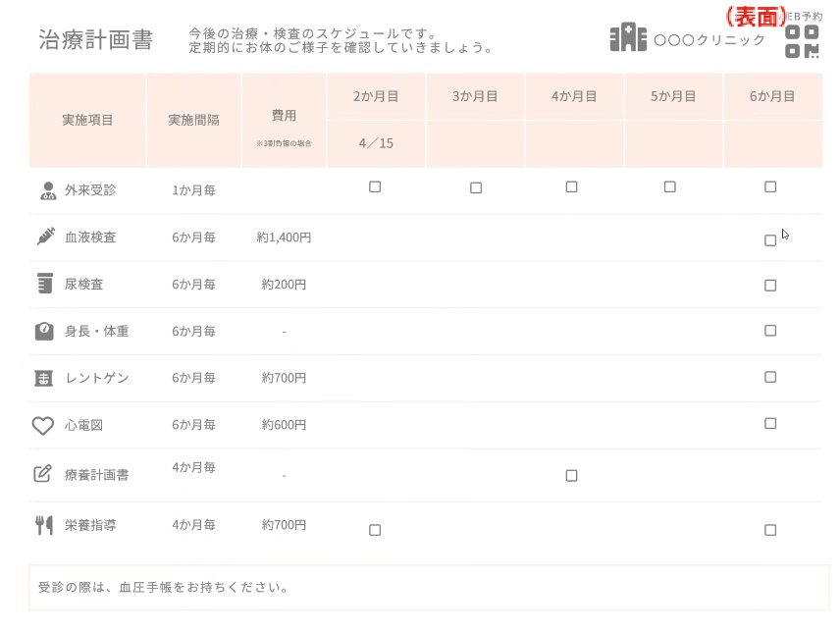Click the 療養計画書 row label
840x633 pixels.
tap(96, 475)
